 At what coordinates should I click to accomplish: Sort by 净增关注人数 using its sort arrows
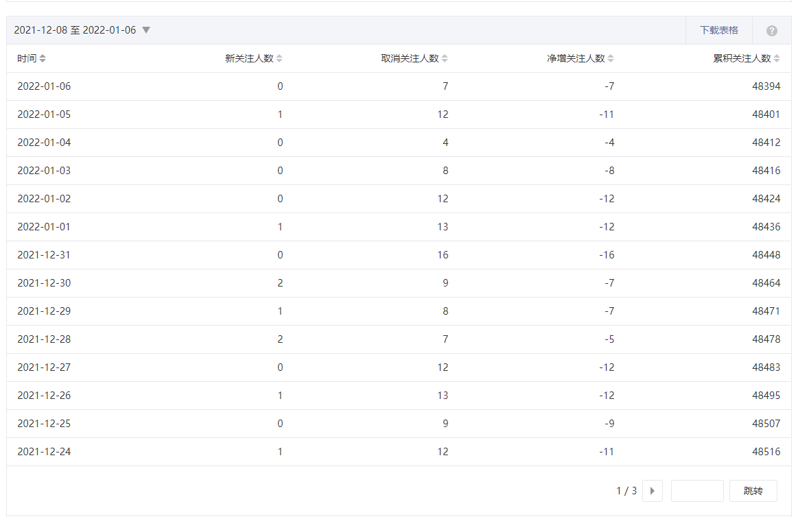(611, 59)
